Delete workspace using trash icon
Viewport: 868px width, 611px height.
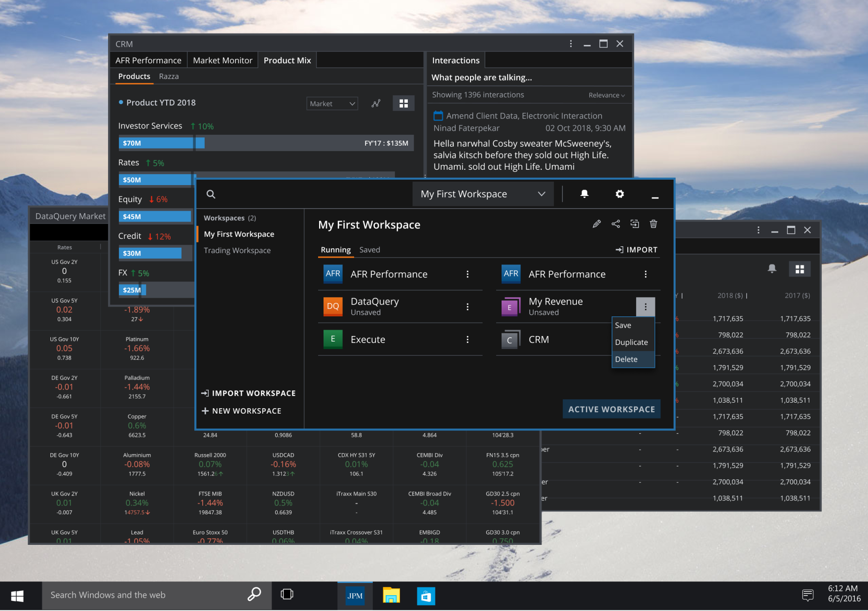point(653,224)
